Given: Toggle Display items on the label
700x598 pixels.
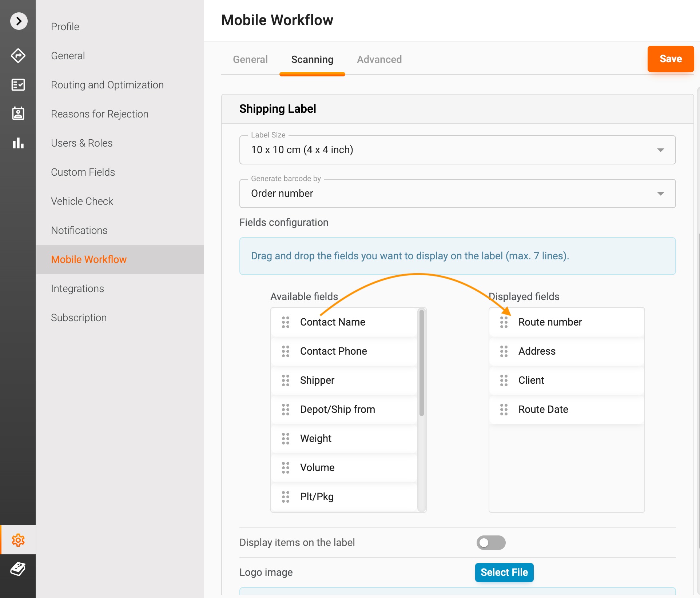Looking at the screenshot, I should coord(491,543).
